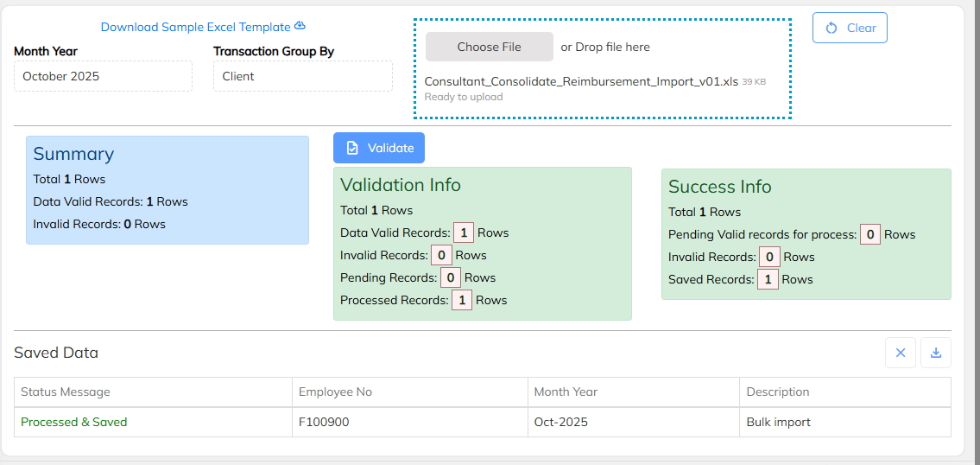Click the Validate button
This screenshot has width=980, height=465.
[379, 148]
